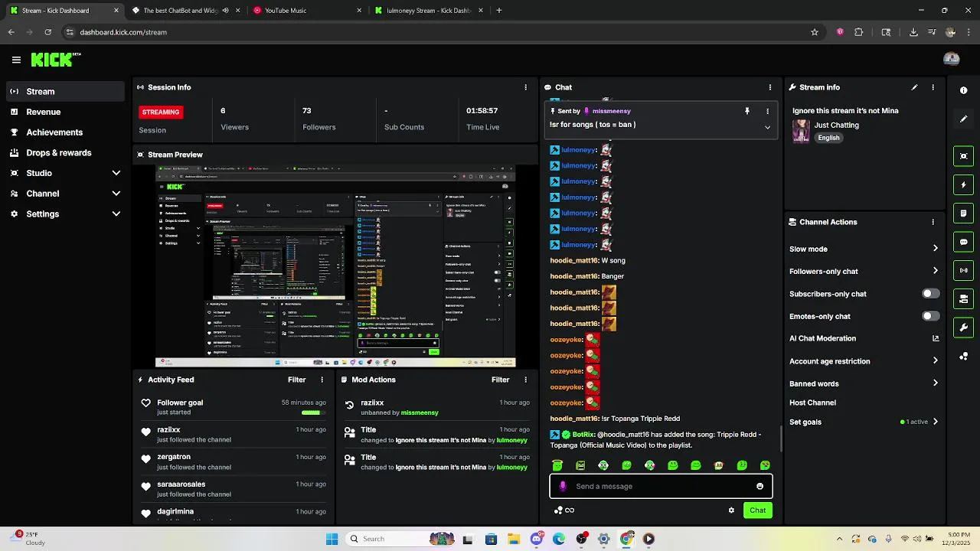Switch to the YouTube Music browser tab

tap(307, 11)
